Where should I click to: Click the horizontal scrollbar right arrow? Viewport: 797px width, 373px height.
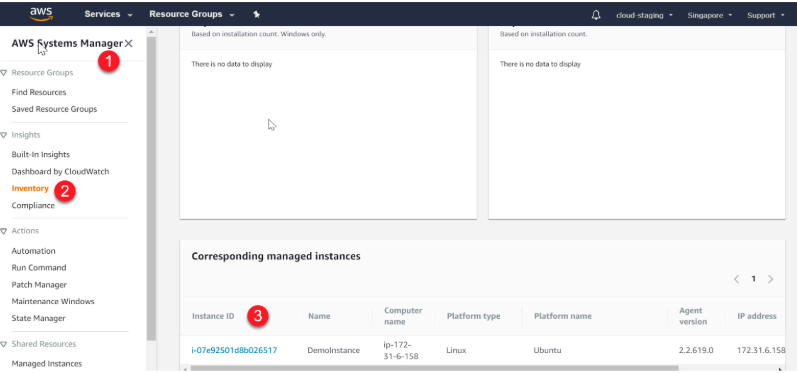click(780, 369)
